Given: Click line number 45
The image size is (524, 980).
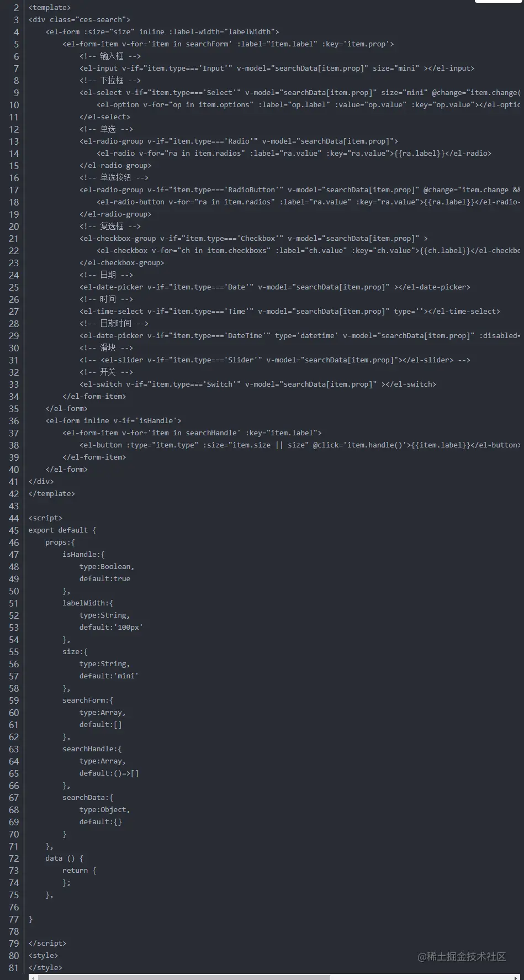Looking at the screenshot, I should 14,530.
